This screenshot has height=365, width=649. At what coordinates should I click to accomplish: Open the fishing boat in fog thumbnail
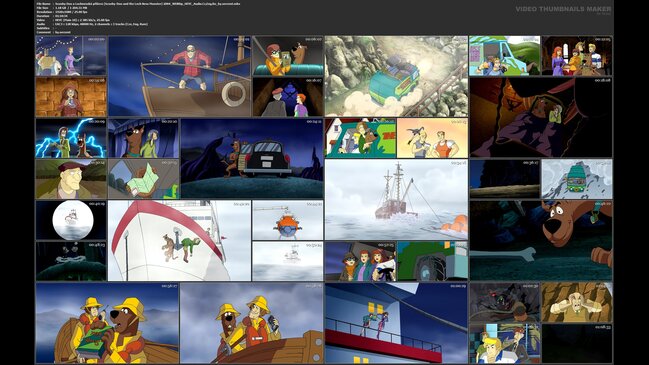[x=397, y=199]
